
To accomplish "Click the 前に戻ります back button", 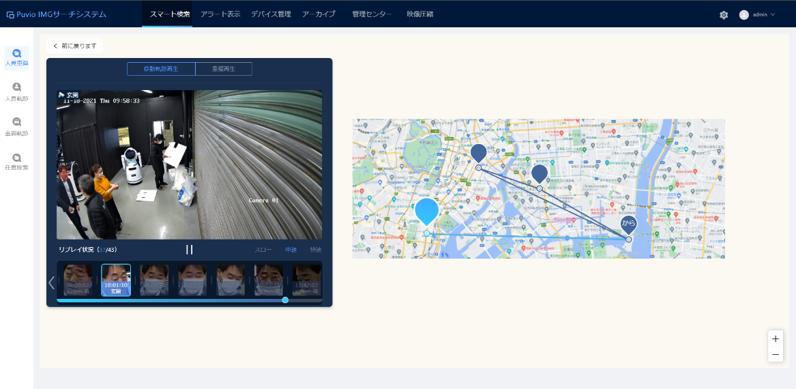I will [x=75, y=46].
